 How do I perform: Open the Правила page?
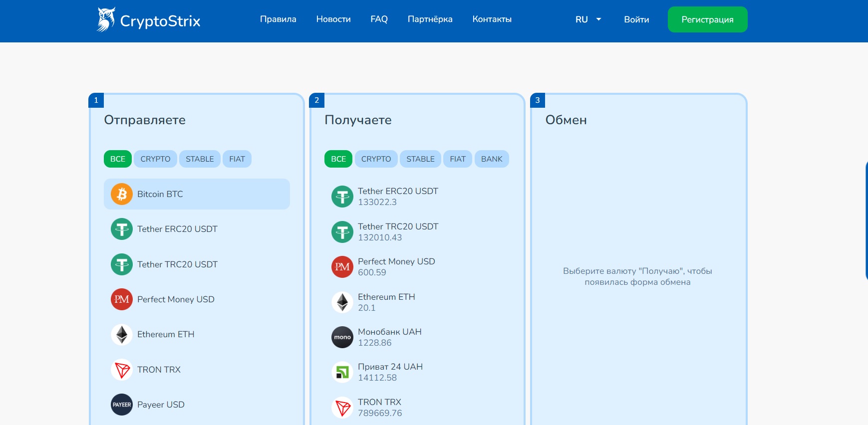[278, 19]
